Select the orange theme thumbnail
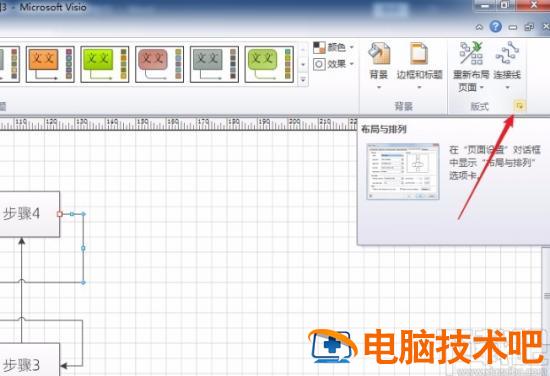The width and height of the screenshot is (550, 376). tap(50, 64)
